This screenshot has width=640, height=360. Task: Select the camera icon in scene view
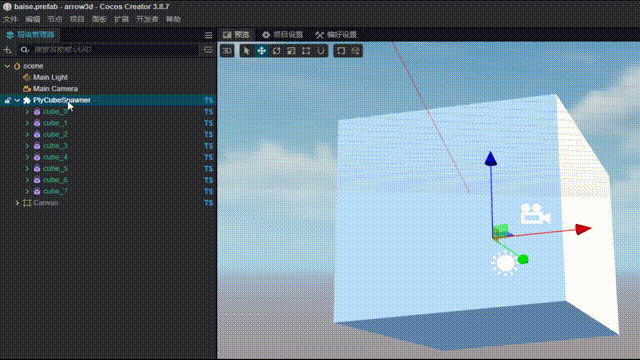535,213
